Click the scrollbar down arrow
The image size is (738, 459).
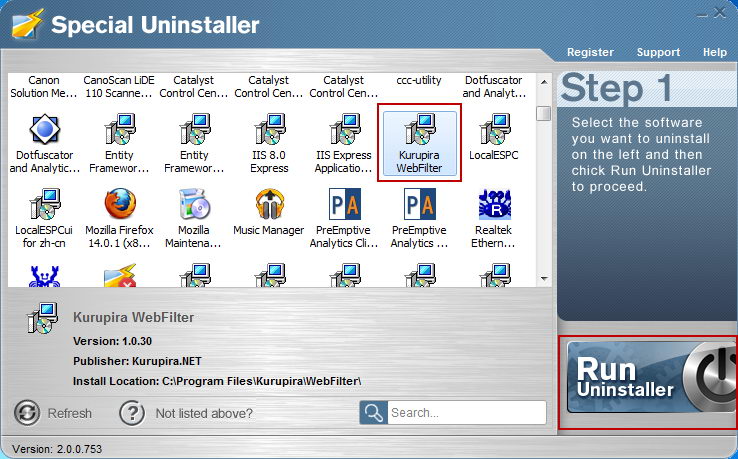(x=544, y=279)
